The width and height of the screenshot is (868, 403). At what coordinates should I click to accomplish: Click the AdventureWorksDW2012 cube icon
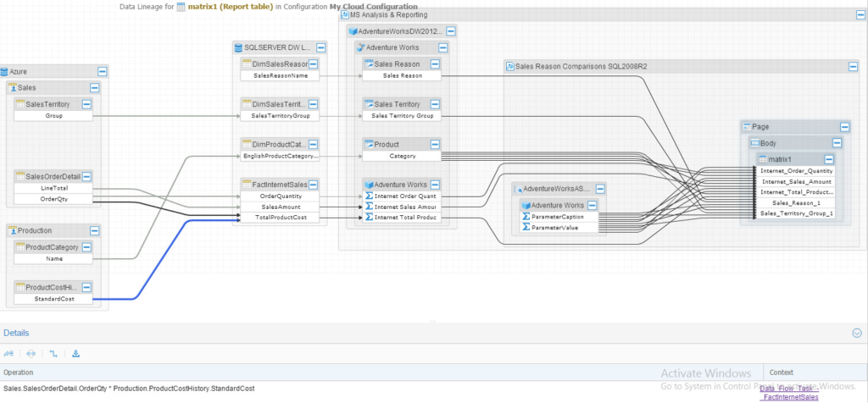click(353, 31)
